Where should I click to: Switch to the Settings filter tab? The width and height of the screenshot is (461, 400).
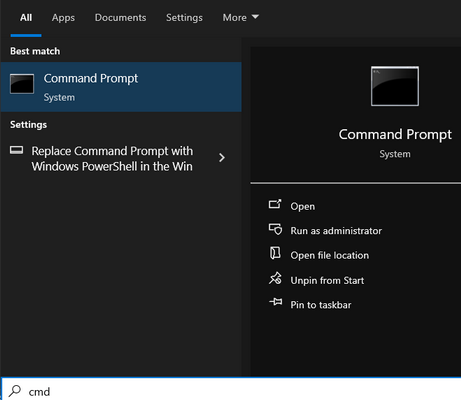pyautogui.click(x=184, y=17)
